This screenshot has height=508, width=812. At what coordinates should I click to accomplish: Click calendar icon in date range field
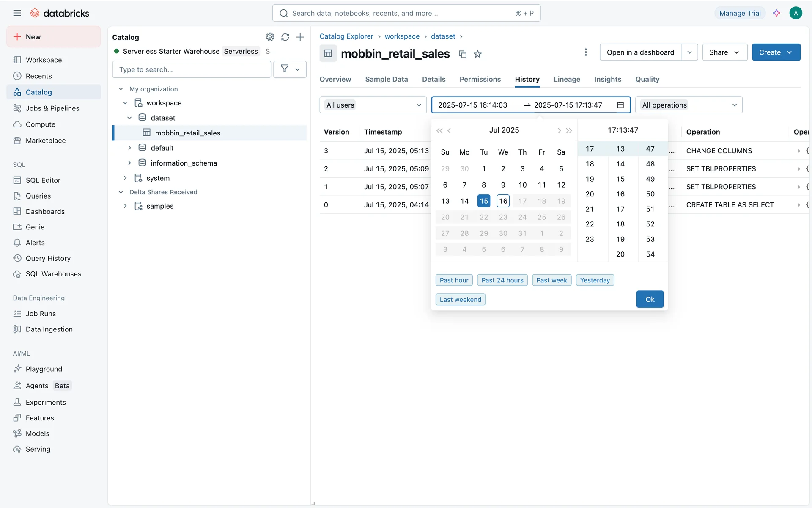(620, 105)
